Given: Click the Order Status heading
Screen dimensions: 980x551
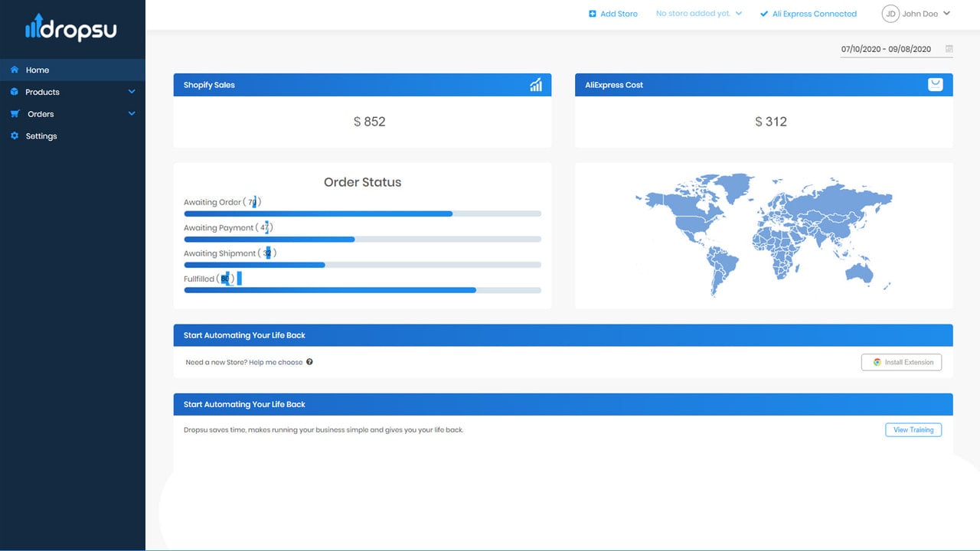Looking at the screenshot, I should pos(362,182).
